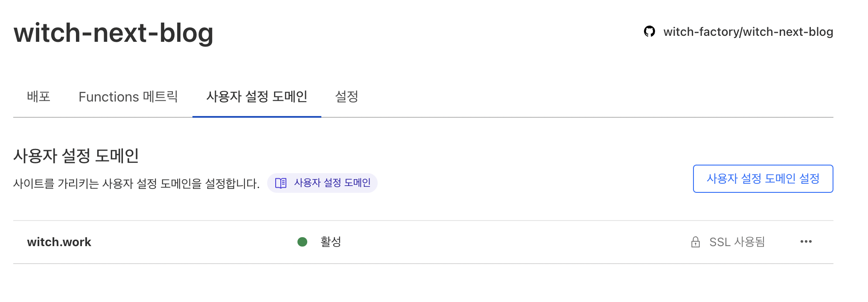The image size is (868, 302).
Task: Go to the 설정 tab
Action: [347, 97]
